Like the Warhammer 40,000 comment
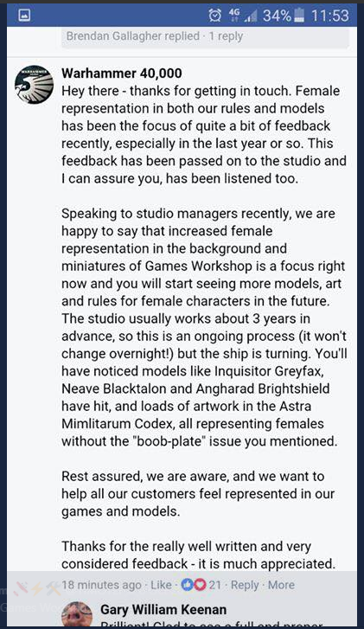 161,585
